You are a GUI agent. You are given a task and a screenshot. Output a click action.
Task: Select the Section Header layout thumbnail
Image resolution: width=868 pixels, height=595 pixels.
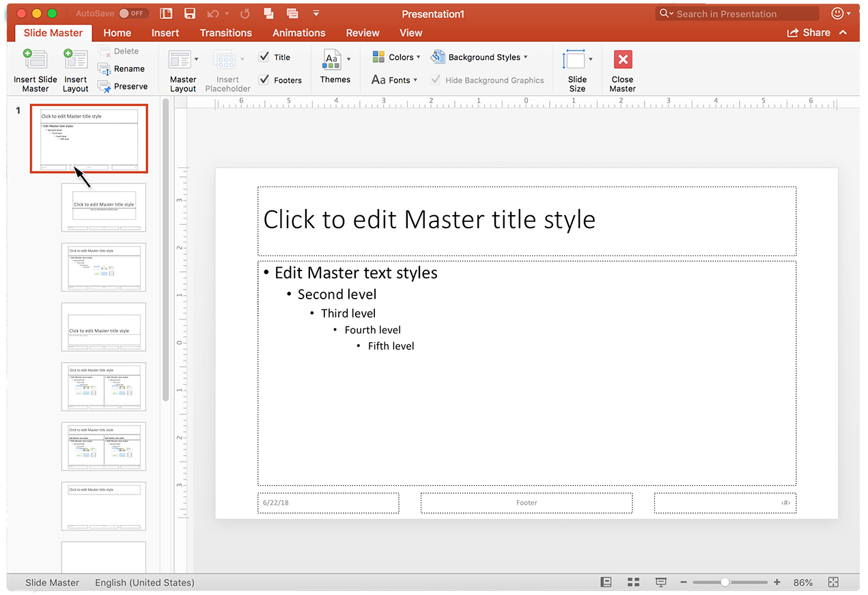[x=104, y=327]
